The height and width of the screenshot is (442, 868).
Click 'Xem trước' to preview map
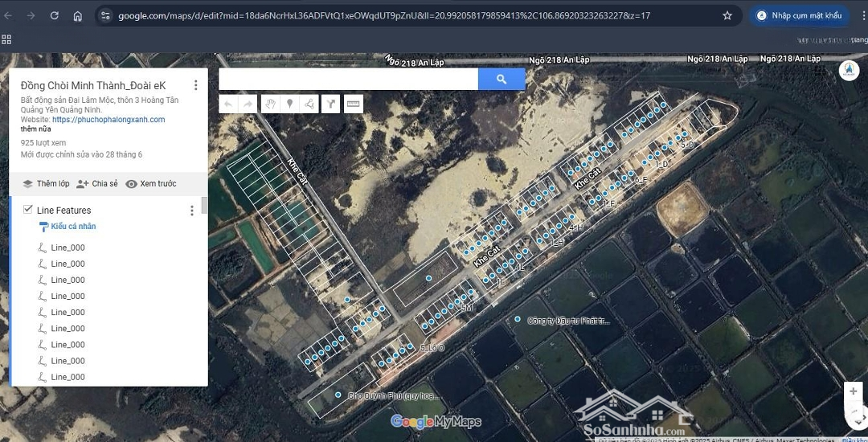click(150, 184)
